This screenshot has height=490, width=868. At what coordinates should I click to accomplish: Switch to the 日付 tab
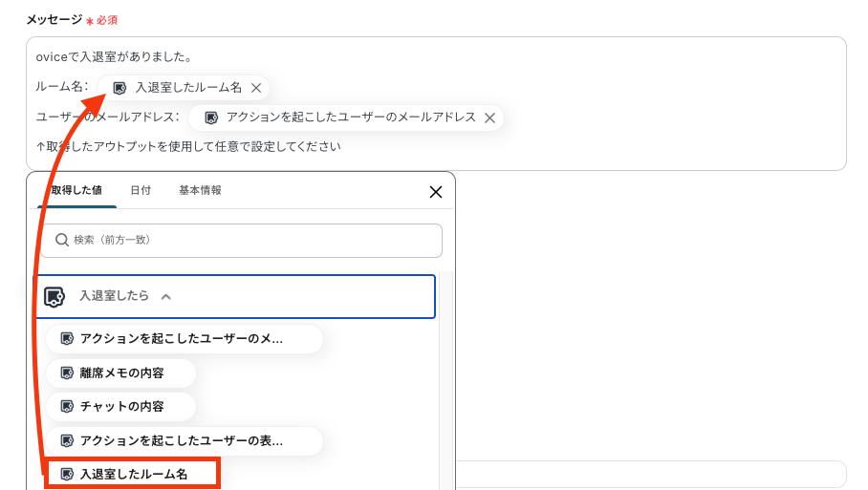tap(141, 190)
